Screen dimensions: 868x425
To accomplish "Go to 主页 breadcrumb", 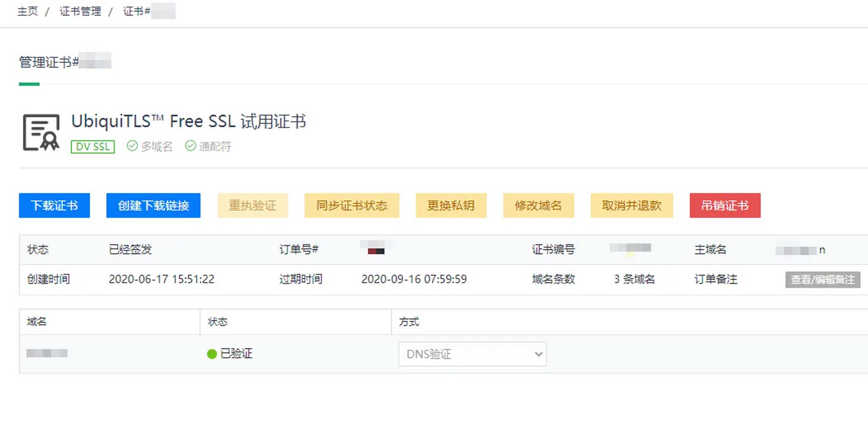I will click(28, 11).
